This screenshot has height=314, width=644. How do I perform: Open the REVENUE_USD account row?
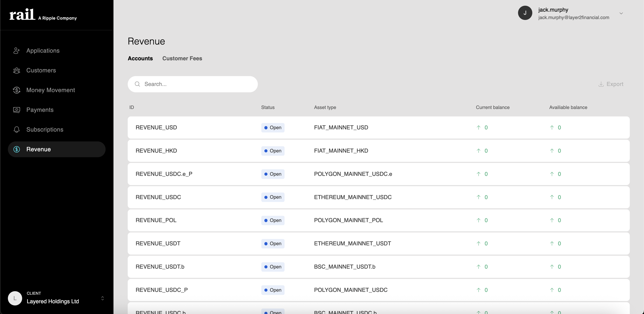click(x=156, y=128)
